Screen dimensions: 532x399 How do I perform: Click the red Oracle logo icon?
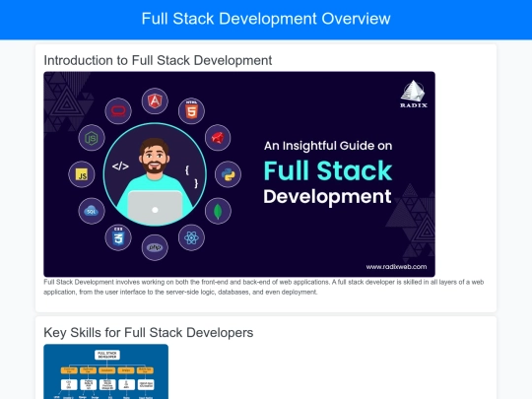[118, 111]
